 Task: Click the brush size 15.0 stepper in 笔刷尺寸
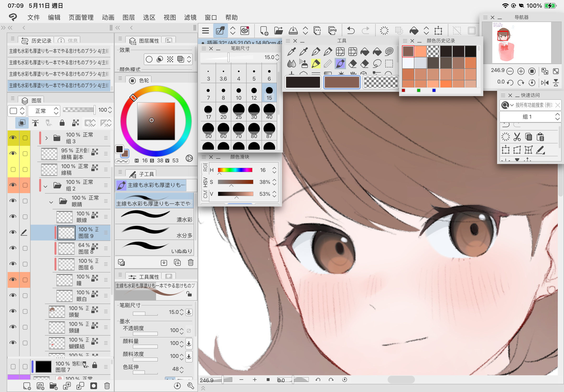[277, 57]
